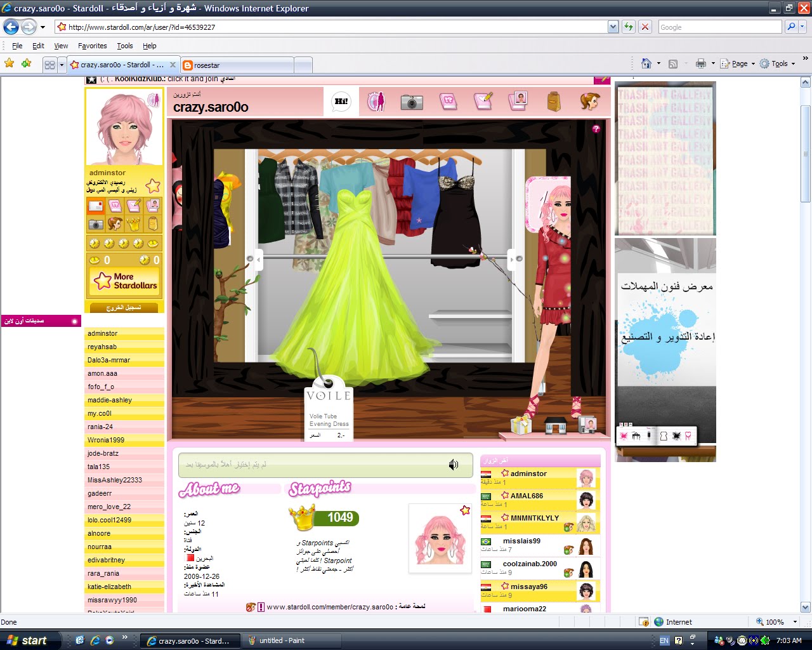
Task: Click the Add to Favorites star-plus icon
Action: (26, 63)
